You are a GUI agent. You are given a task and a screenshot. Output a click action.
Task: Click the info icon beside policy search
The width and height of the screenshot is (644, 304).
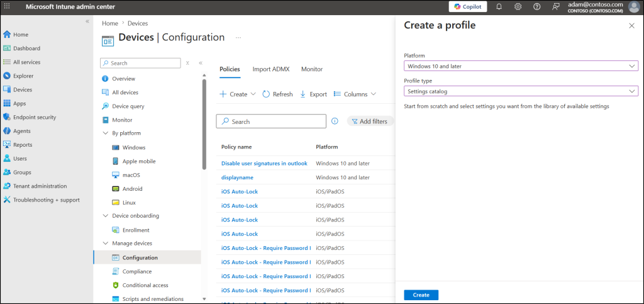(335, 121)
